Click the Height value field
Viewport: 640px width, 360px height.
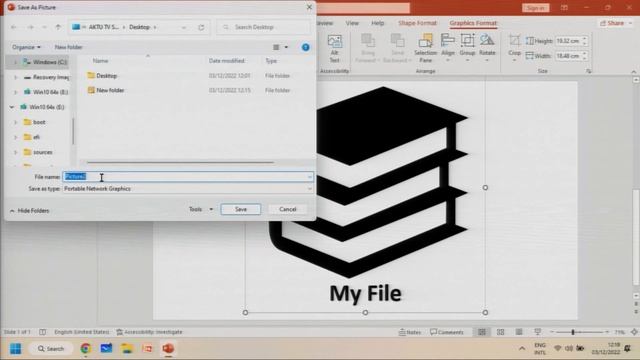(x=568, y=41)
